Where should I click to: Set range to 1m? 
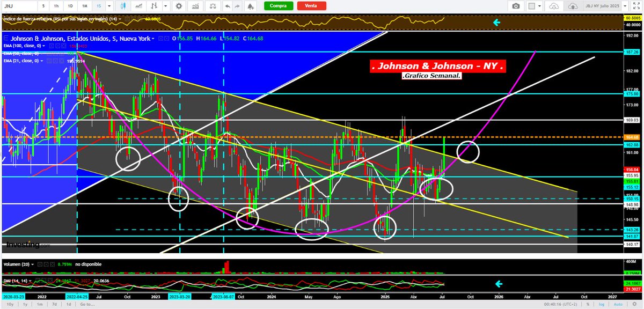click(x=40, y=304)
